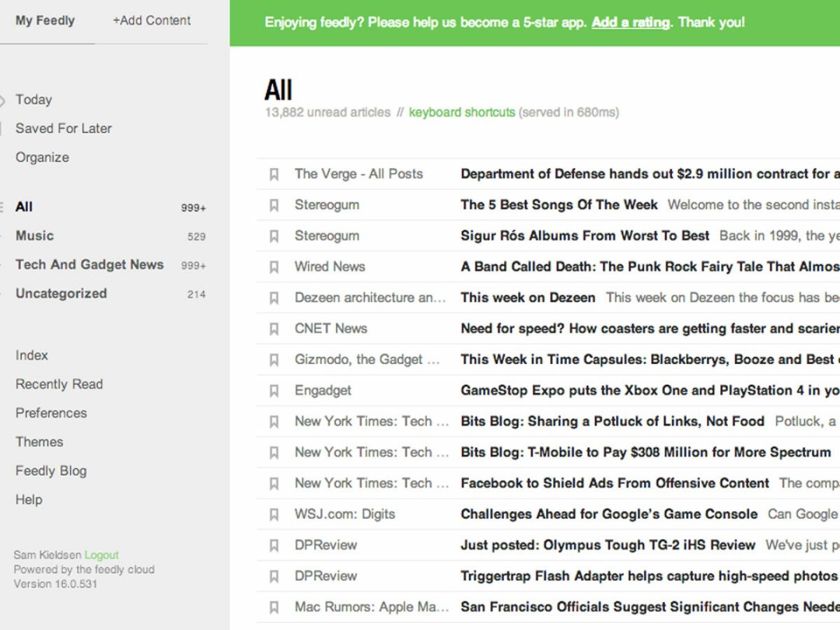The height and width of the screenshot is (630, 840).
Task: Open 'The 5 Best Songs Of The Week' headline
Action: (558, 205)
